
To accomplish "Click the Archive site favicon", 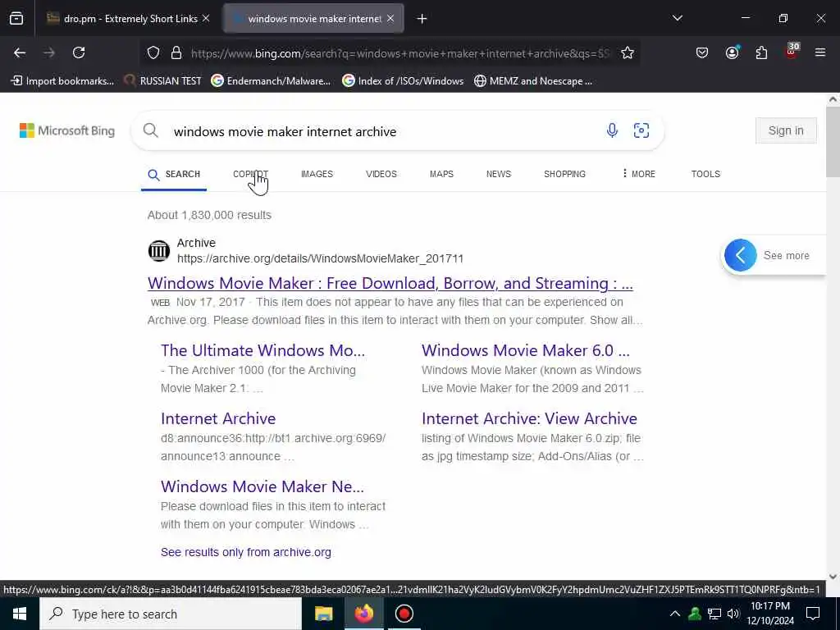I will click(158, 251).
